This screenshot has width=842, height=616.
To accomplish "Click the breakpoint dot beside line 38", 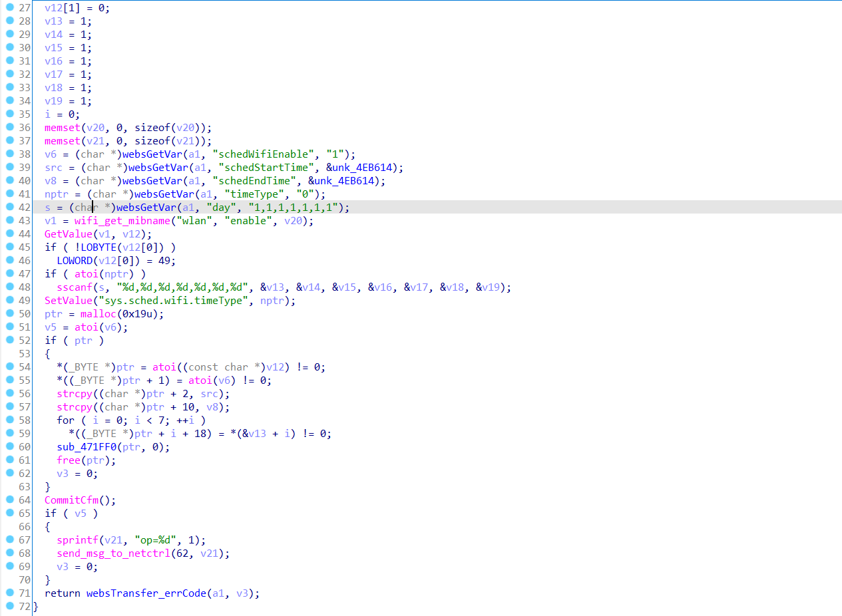I will [9, 154].
